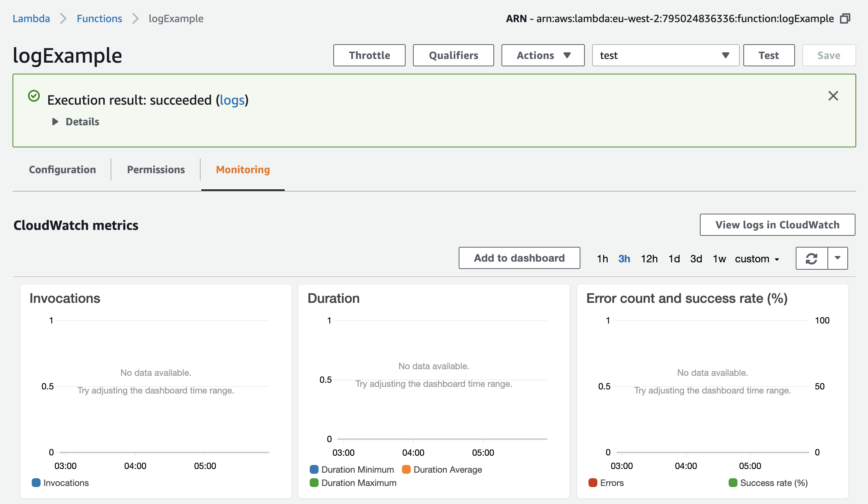This screenshot has width=868, height=504.
Task: Click the Qualifiers button icon
Action: pyautogui.click(x=453, y=55)
